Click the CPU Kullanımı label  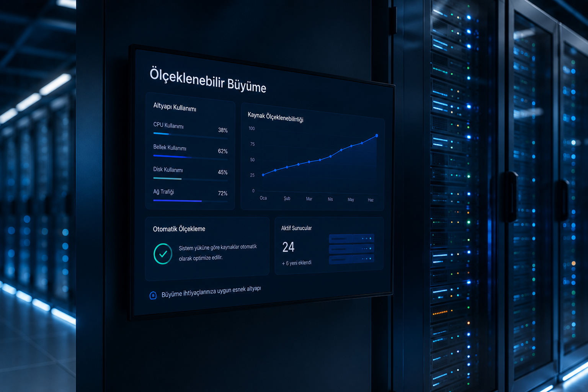coord(168,125)
